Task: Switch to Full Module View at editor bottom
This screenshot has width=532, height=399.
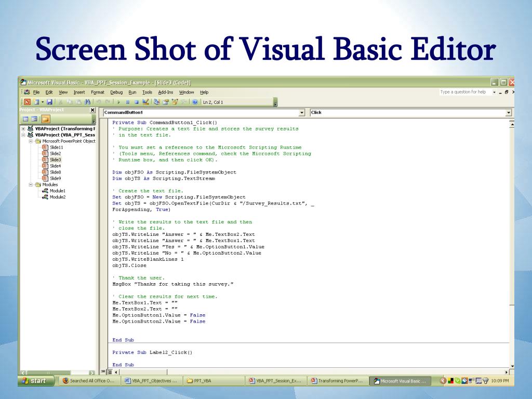Action: pyautogui.click(x=109, y=372)
